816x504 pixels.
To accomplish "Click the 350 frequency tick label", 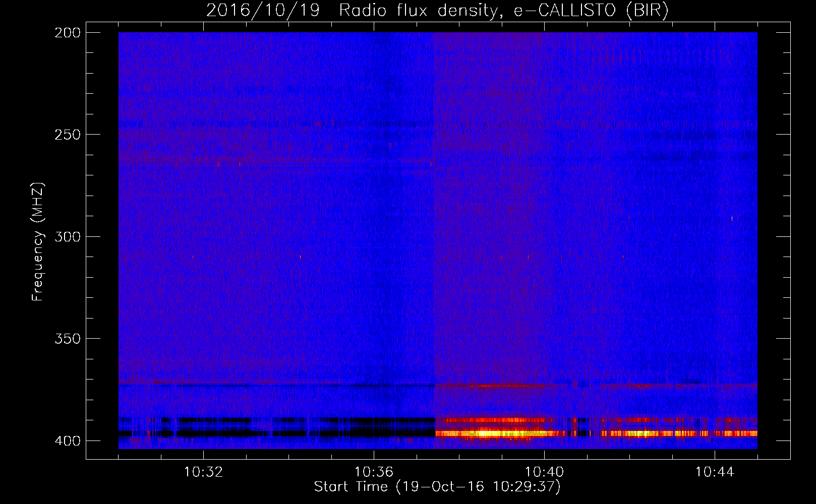I will [68, 339].
